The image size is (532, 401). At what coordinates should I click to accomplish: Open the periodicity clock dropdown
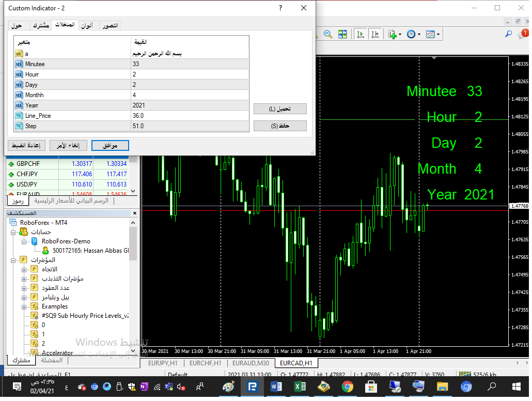pos(413,34)
